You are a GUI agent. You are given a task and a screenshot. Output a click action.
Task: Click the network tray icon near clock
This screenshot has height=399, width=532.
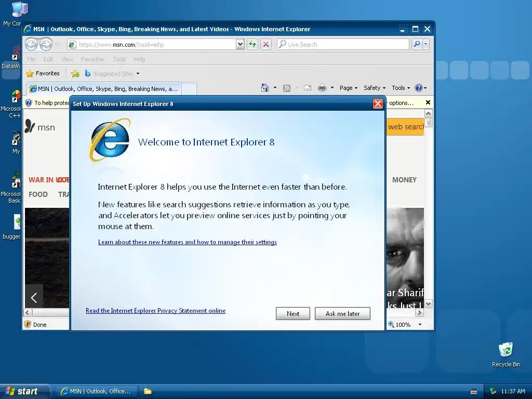coord(493,391)
